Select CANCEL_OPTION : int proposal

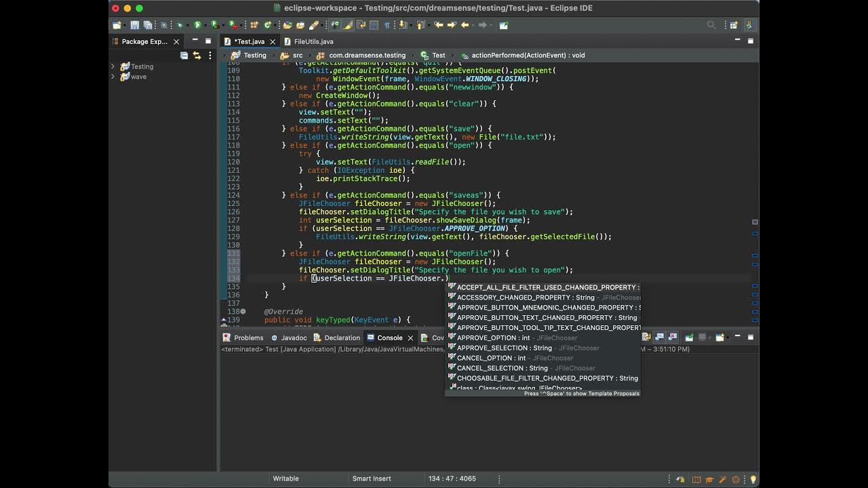click(542, 358)
